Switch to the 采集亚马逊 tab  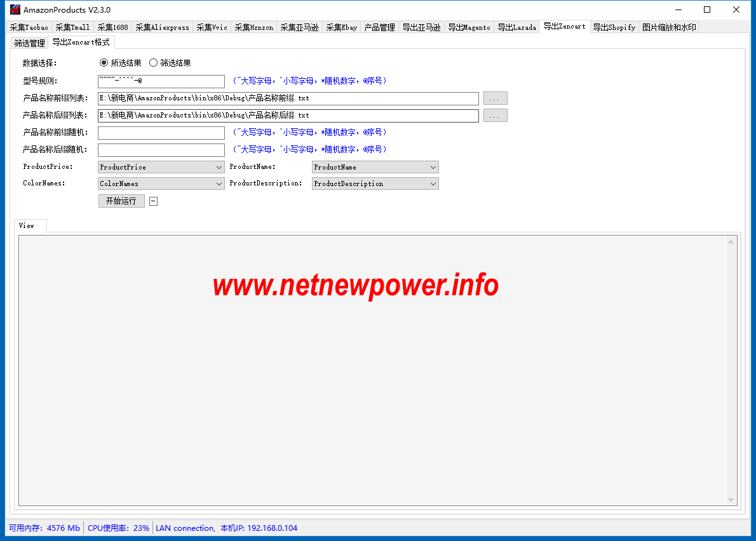tap(299, 27)
